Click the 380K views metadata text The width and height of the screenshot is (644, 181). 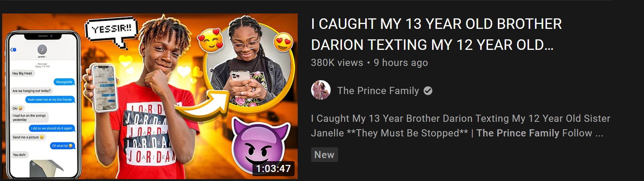[337, 63]
